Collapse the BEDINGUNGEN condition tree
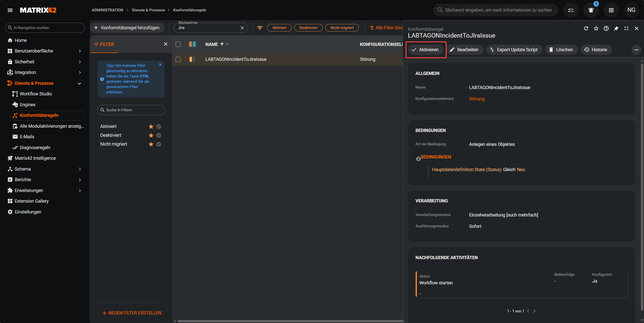The height and width of the screenshot is (323, 644). pos(418,159)
